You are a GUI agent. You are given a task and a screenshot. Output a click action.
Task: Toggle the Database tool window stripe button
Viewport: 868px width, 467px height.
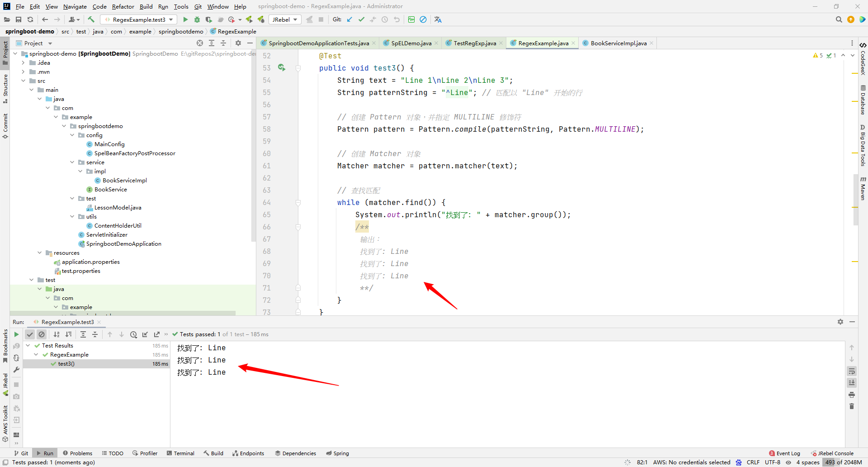pos(863,100)
